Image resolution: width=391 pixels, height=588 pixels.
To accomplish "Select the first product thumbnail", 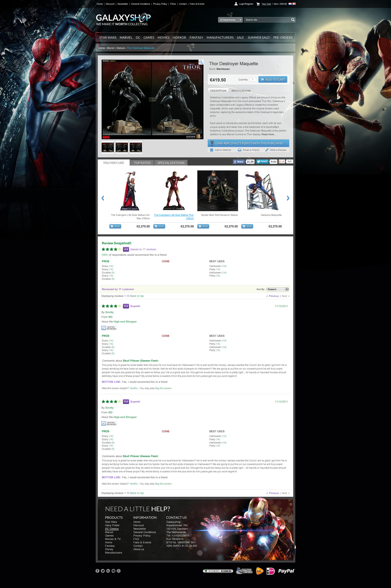I will [108, 147].
